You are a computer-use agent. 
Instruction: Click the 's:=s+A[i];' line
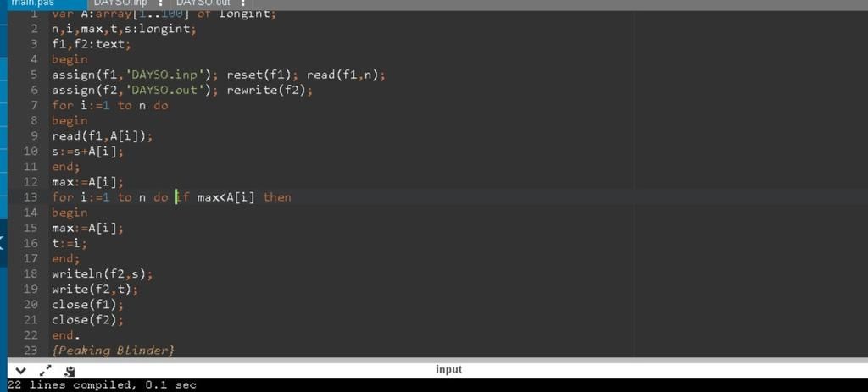87,152
